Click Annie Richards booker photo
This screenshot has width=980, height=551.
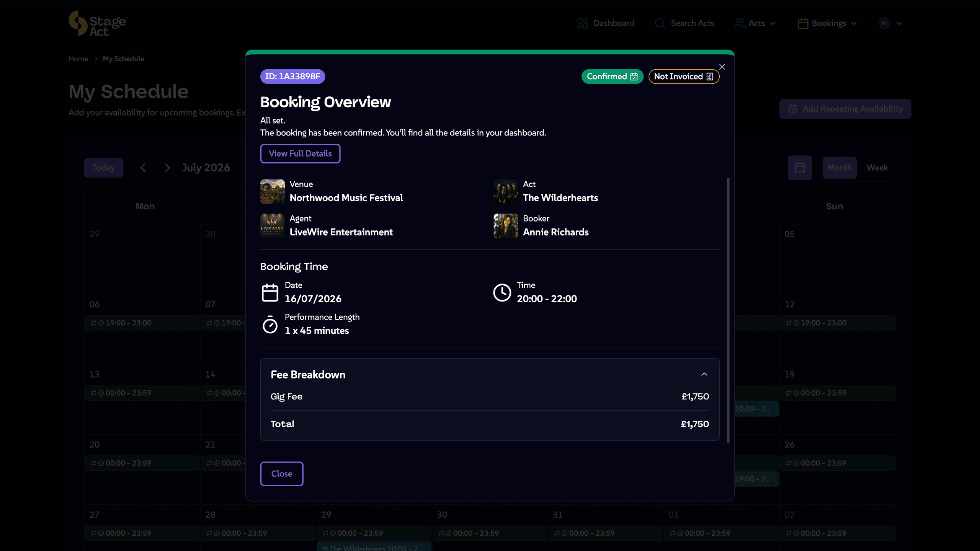pos(506,226)
